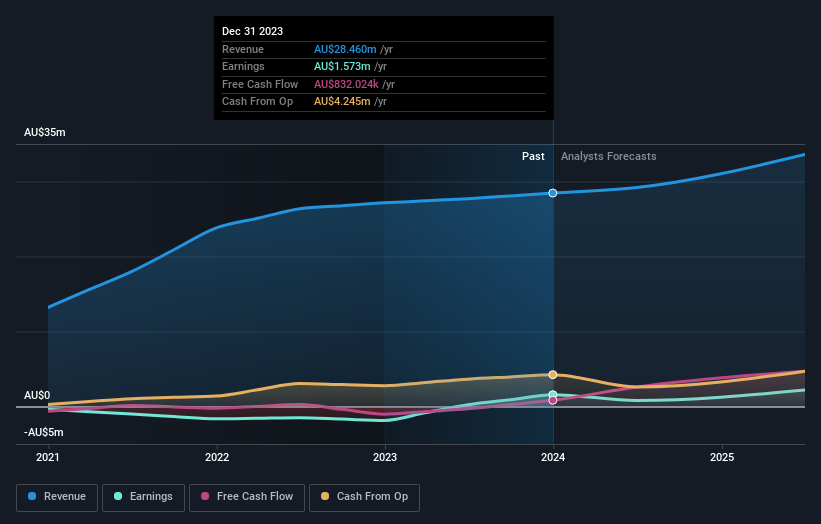Toggle the Cash From Op legend button
This screenshot has height=524, width=821.
click(364, 497)
